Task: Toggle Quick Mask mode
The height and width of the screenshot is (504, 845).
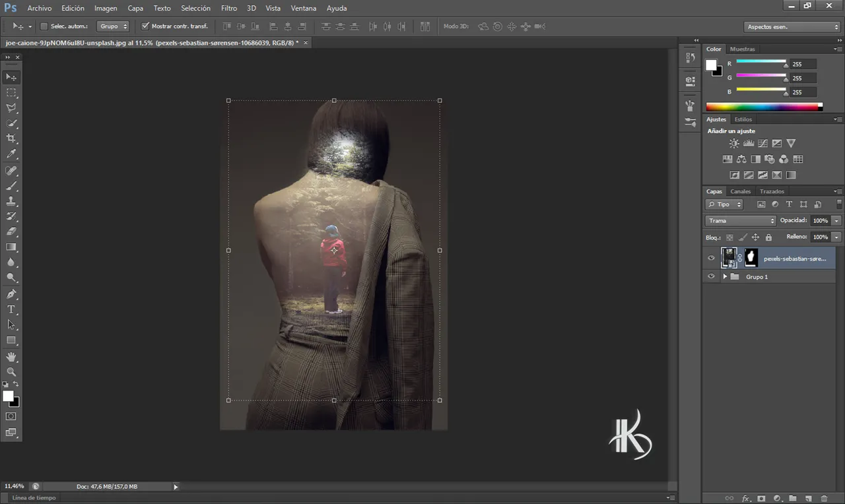Action: click(11, 416)
